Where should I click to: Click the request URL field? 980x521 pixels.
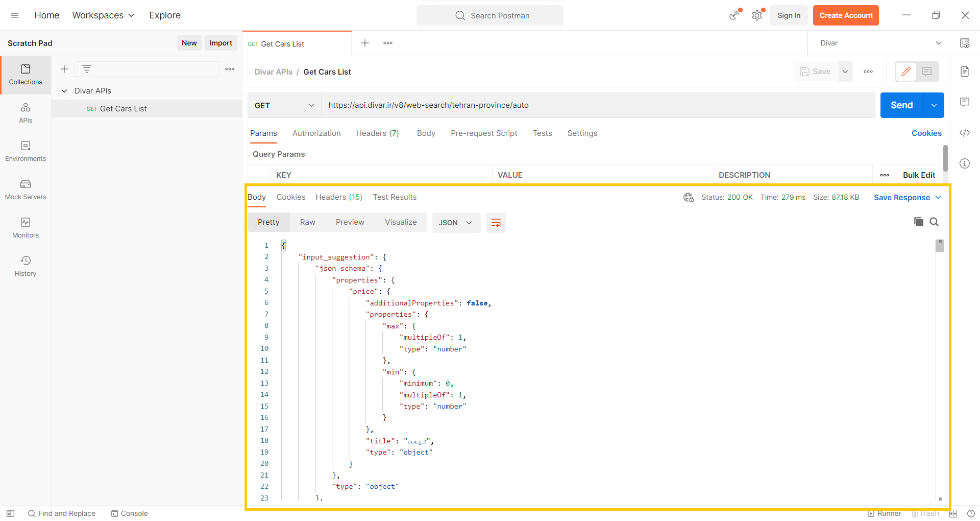(x=598, y=105)
